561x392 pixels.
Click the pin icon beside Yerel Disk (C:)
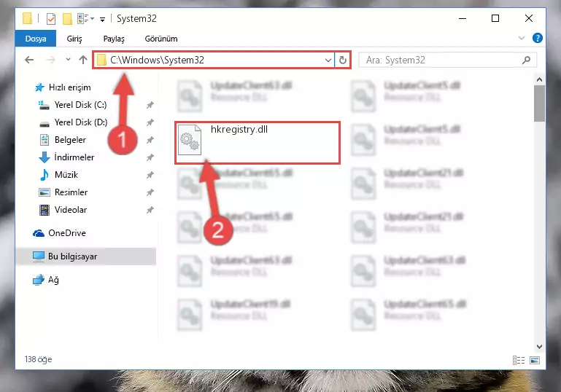click(x=150, y=105)
